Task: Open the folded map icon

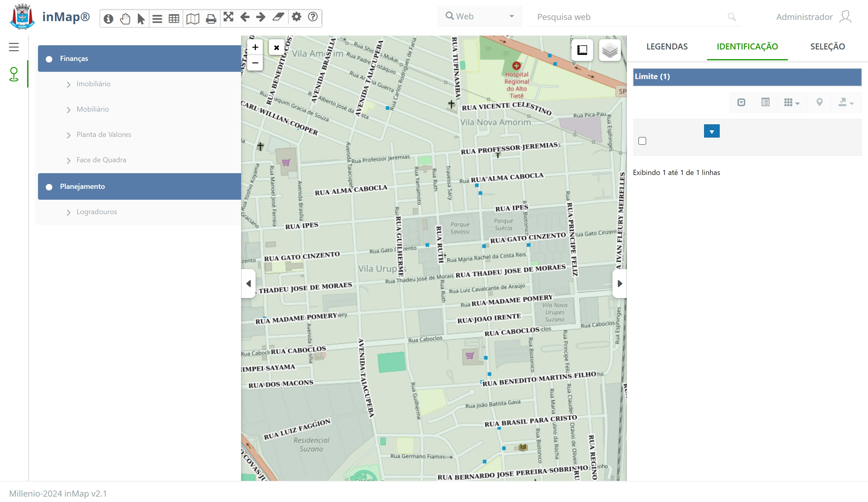Action: (193, 18)
